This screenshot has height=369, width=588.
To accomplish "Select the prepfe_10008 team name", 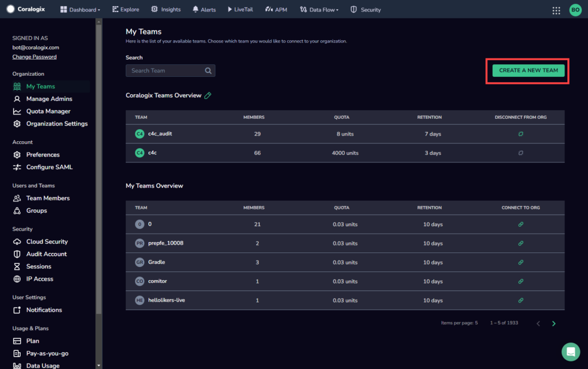I will click(x=166, y=243).
